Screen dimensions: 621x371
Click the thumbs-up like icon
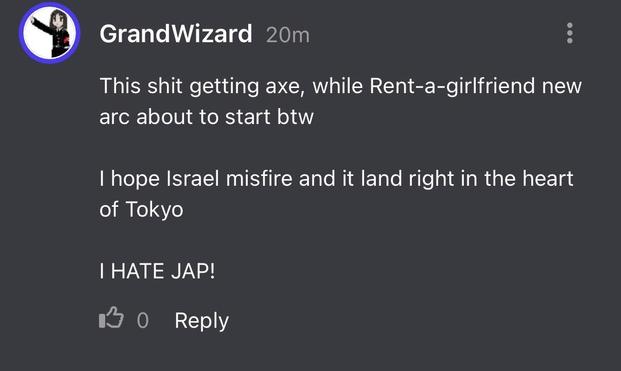(111, 318)
